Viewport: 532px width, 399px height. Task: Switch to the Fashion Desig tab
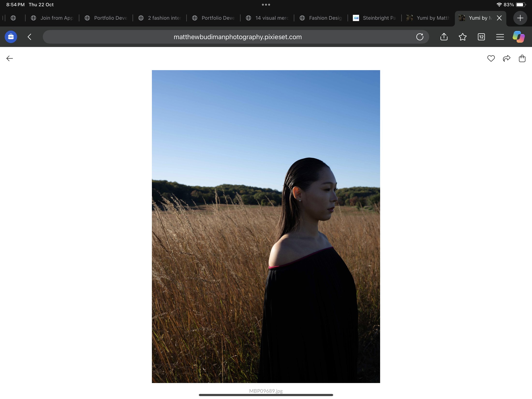321,18
